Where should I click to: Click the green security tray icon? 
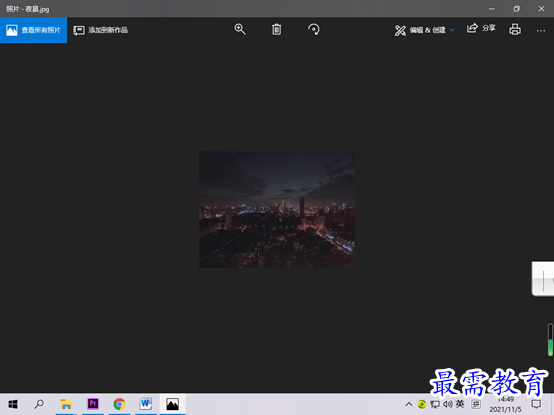click(x=422, y=404)
